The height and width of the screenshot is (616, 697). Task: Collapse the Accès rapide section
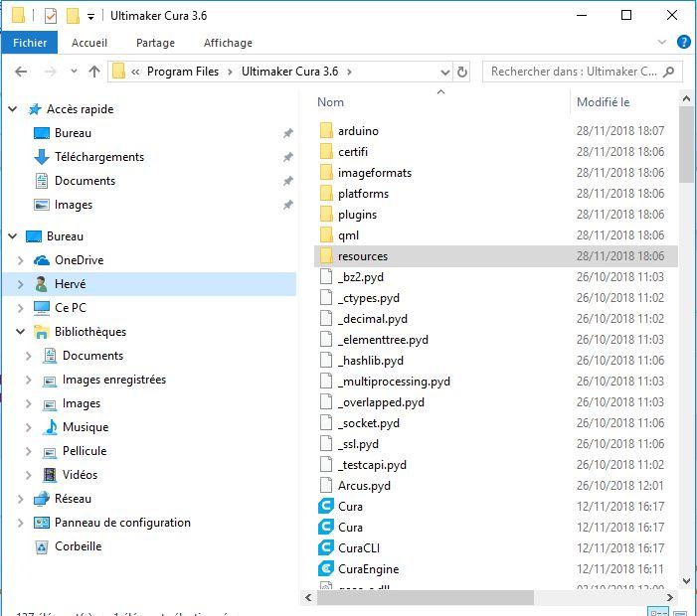(13, 109)
